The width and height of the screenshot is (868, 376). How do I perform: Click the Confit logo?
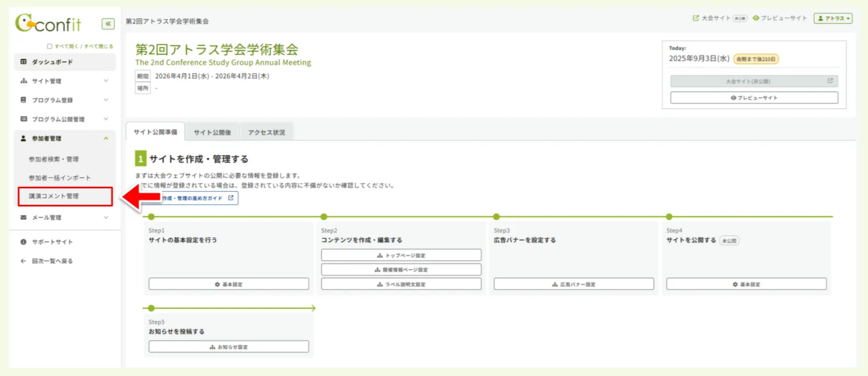tap(48, 23)
